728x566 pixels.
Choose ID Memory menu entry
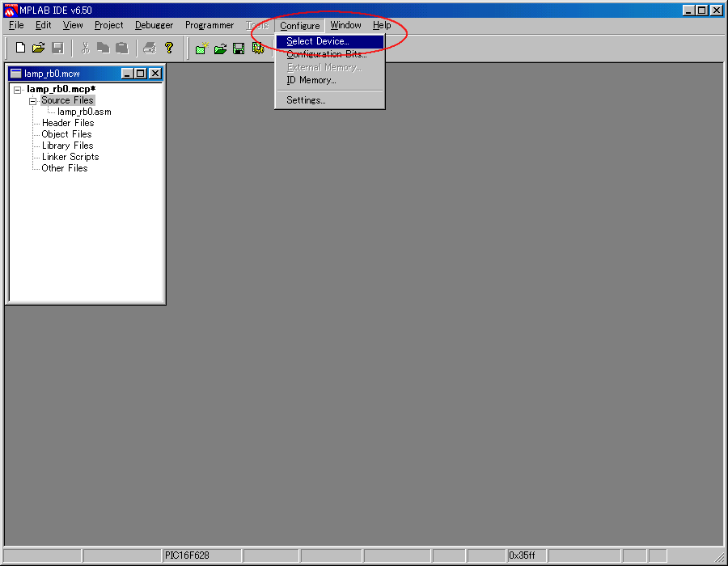click(x=330, y=80)
